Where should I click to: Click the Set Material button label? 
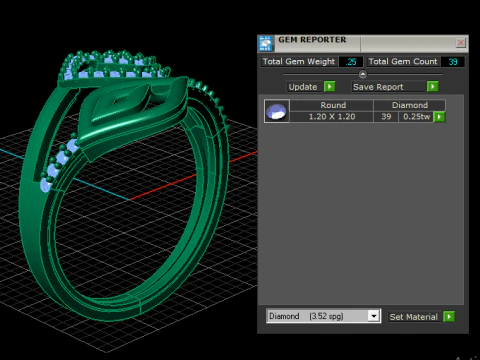point(414,317)
